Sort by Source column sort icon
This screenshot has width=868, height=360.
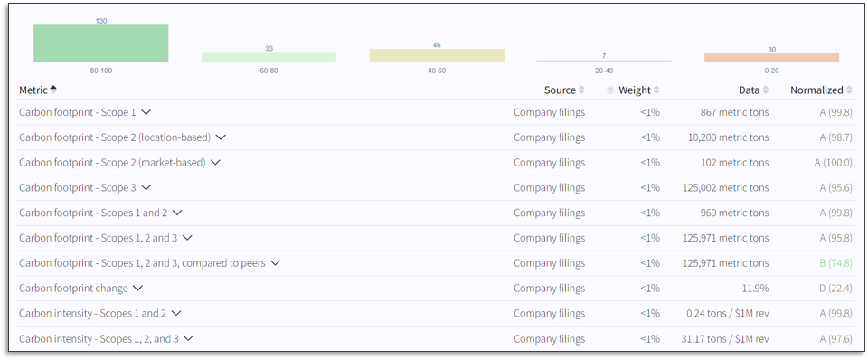pos(581,90)
